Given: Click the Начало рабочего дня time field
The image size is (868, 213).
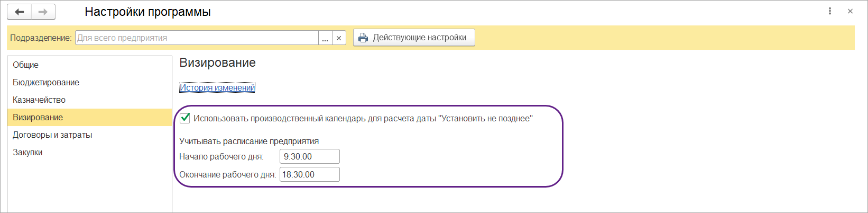Looking at the screenshot, I should pos(310,157).
